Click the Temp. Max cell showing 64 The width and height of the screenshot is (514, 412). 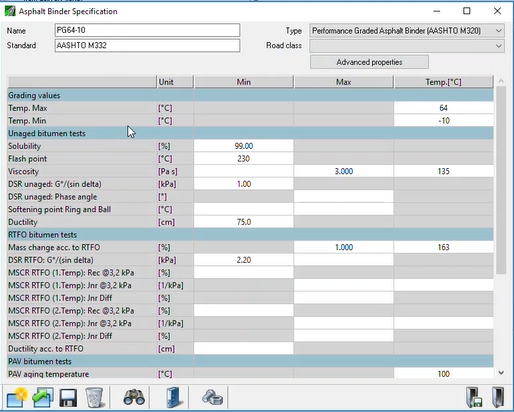(443, 108)
